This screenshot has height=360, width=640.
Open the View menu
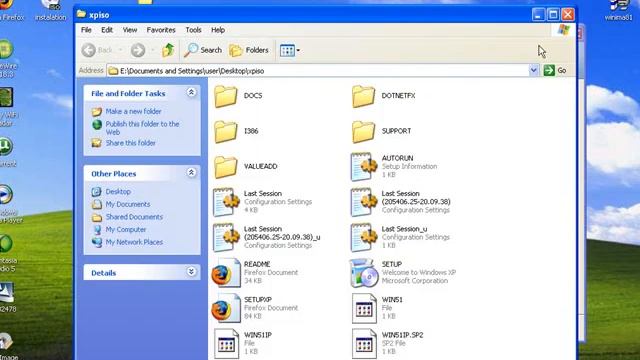tap(130, 30)
